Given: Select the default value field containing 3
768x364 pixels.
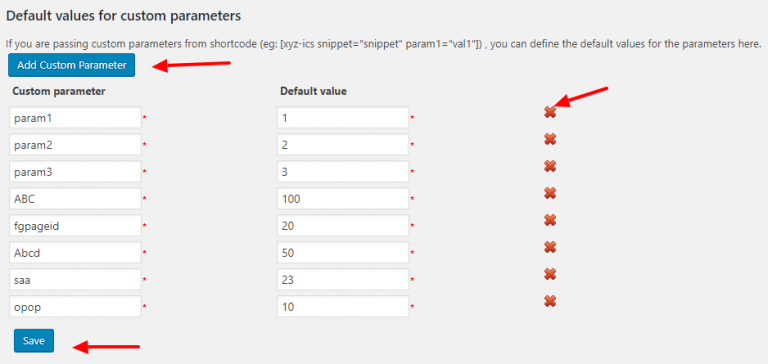Looking at the screenshot, I should [x=343, y=171].
